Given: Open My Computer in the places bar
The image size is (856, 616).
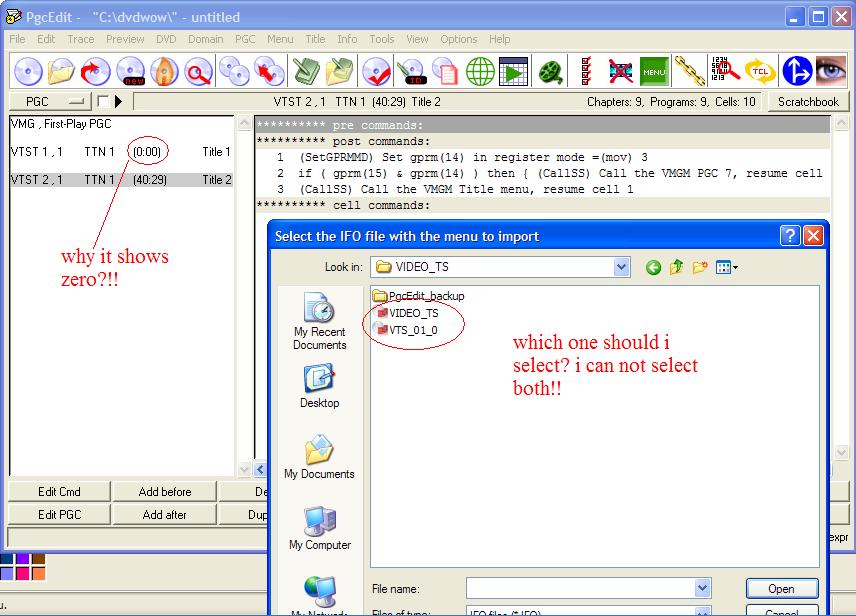Looking at the screenshot, I should click(319, 528).
